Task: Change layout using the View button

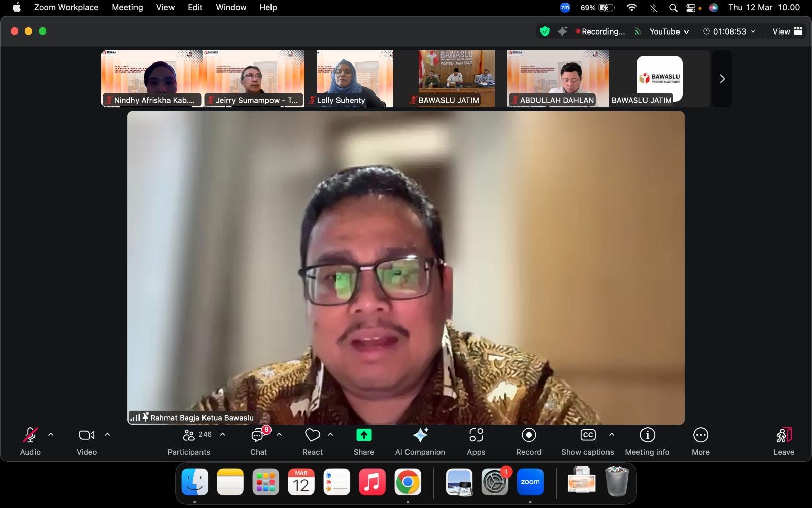Action: point(787,31)
